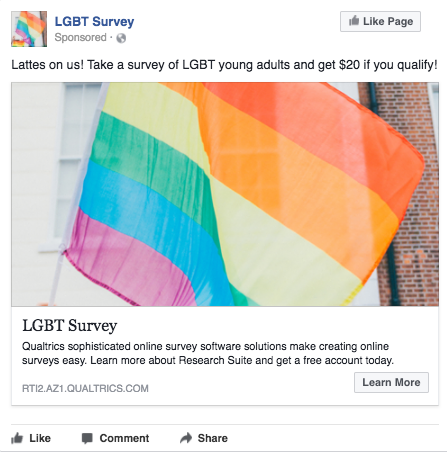This screenshot has height=453, width=447.
Task: Click the 'Like' text in action bar
Action: coord(40,438)
